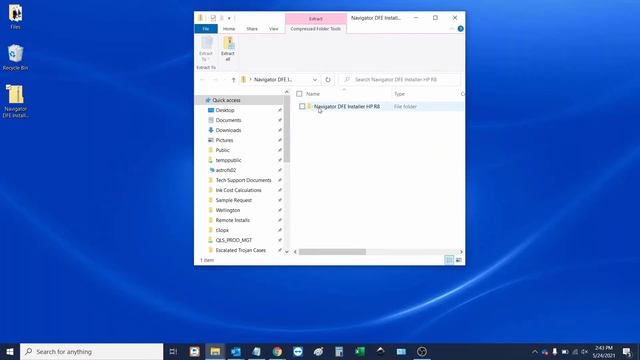Click the volume icon in system tray
Image resolution: width=640 pixels, height=360 pixels.
(585, 351)
